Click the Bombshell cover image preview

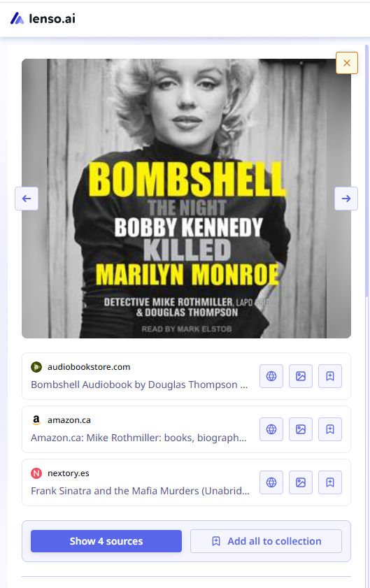point(187,199)
